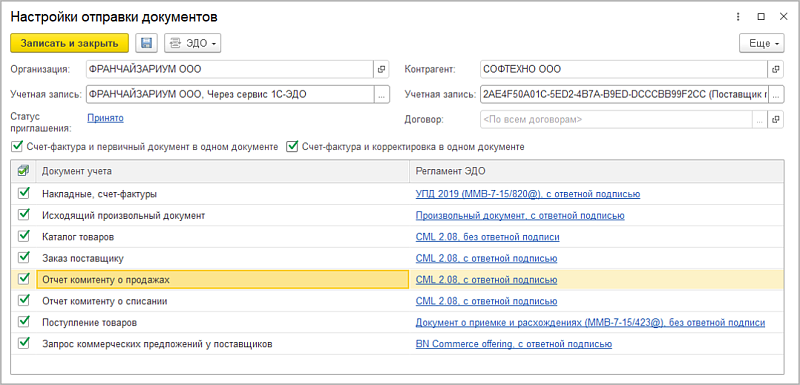
Task: Select Накладные, счет-фактуры row text
Action: click(x=99, y=194)
